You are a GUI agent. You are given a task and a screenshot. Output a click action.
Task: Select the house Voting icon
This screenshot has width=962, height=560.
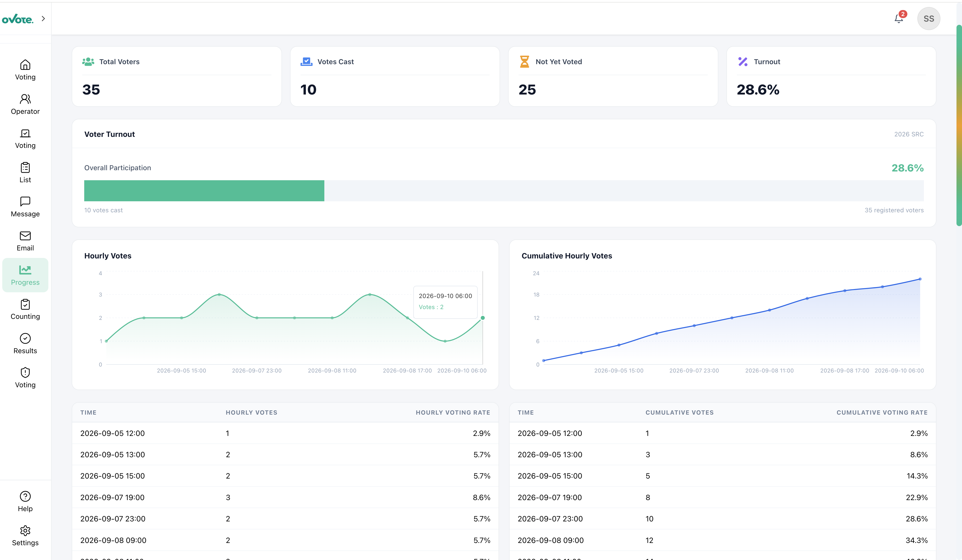25,65
